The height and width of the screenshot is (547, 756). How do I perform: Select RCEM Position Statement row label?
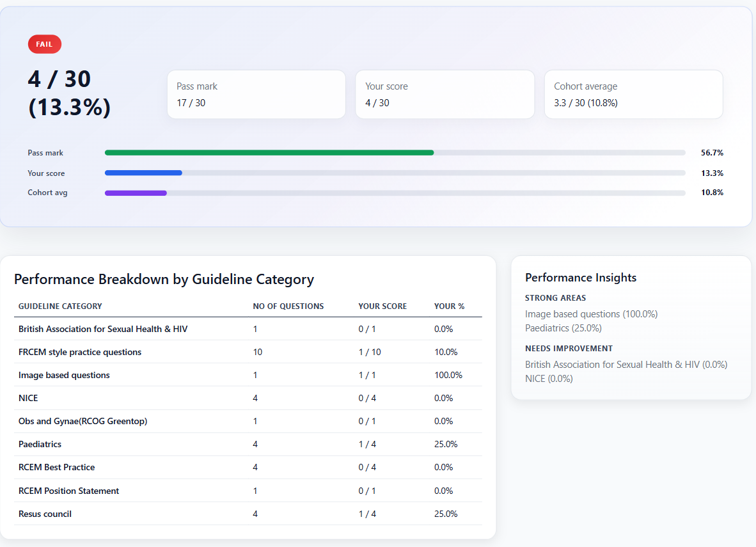(68, 491)
